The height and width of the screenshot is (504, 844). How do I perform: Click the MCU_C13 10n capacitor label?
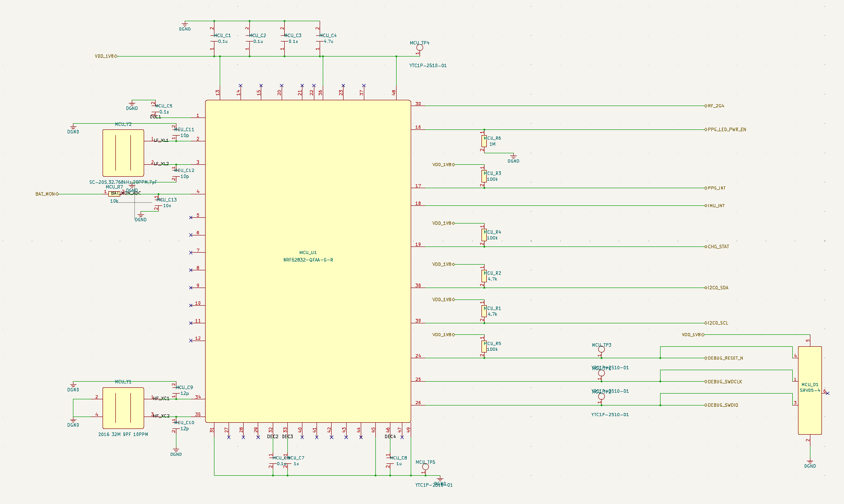click(167, 200)
